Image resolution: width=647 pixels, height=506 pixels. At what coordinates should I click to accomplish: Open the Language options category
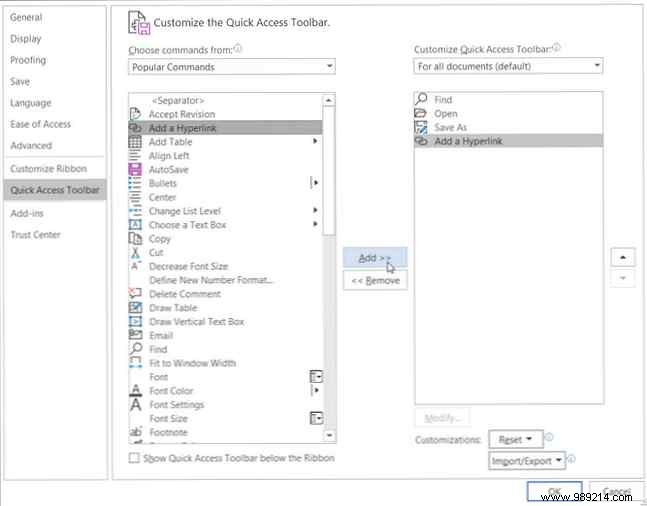(31, 103)
